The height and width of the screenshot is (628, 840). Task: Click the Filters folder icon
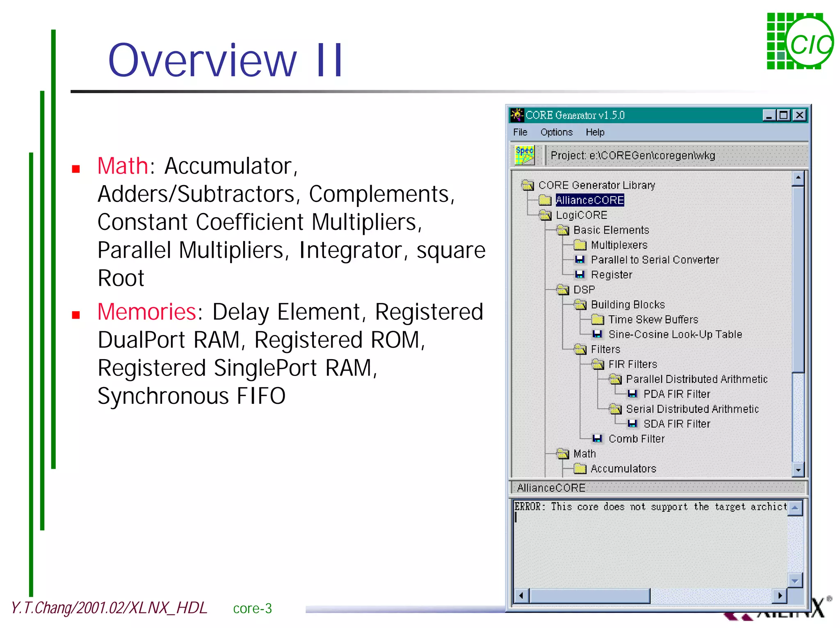[580, 349]
